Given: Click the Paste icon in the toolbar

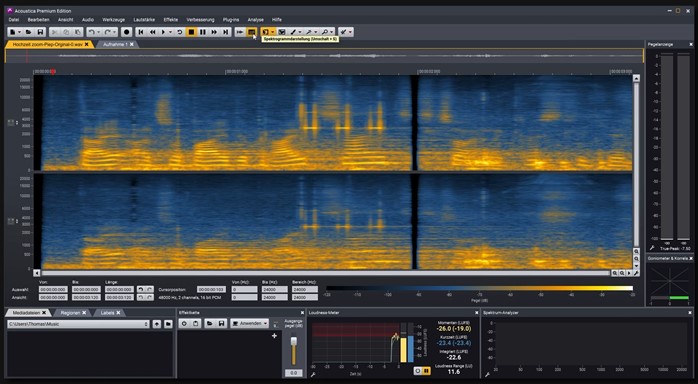Looking at the screenshot, I should click(78, 32).
